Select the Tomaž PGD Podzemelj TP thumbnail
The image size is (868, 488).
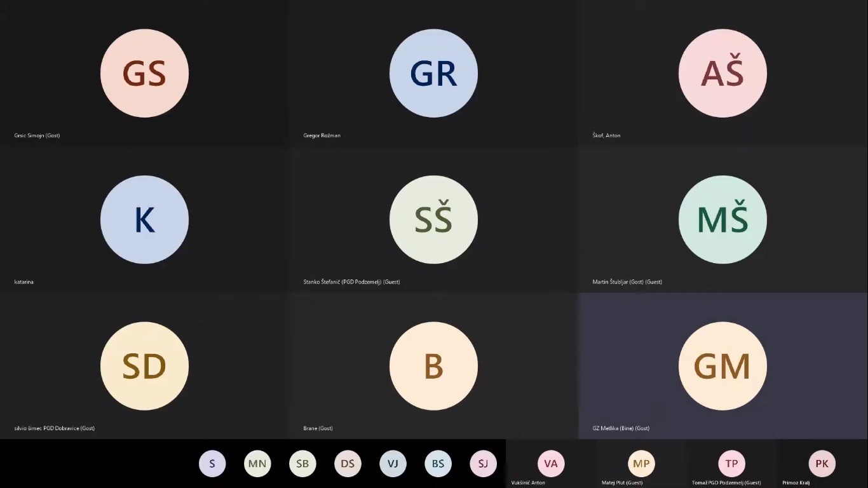(731, 464)
